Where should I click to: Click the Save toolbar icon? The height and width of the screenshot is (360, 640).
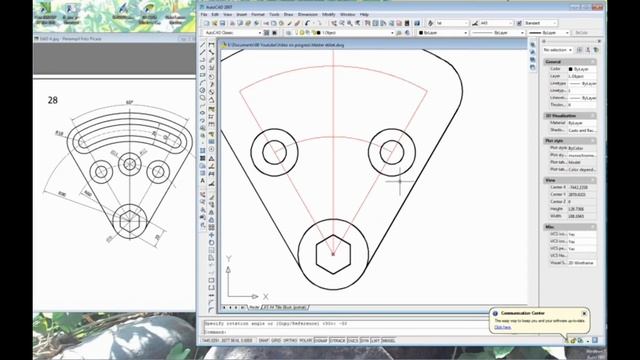pos(222,23)
